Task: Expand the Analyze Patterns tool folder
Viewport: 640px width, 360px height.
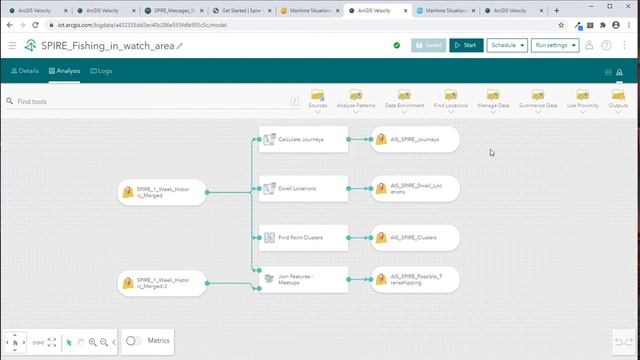Action: [x=356, y=100]
